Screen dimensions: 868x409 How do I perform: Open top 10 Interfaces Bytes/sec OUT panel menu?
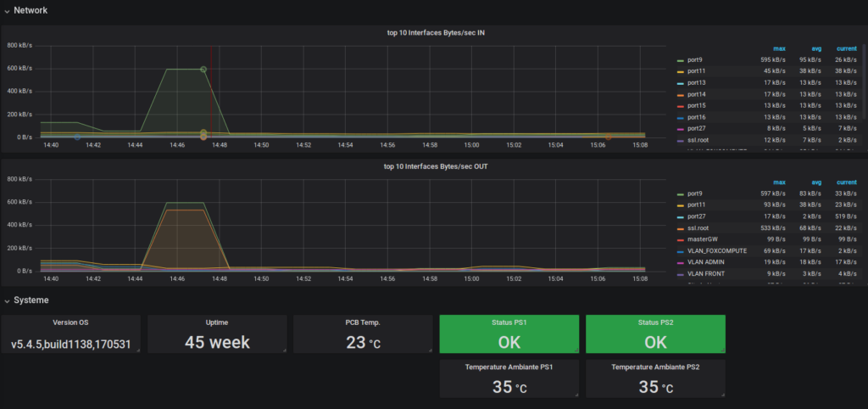click(x=436, y=166)
